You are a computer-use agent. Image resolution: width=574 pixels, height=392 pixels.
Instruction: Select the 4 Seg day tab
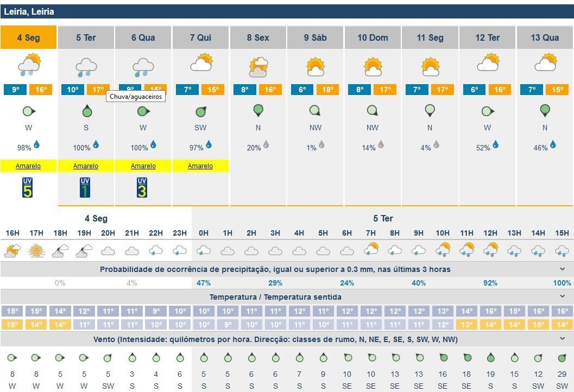click(x=28, y=37)
